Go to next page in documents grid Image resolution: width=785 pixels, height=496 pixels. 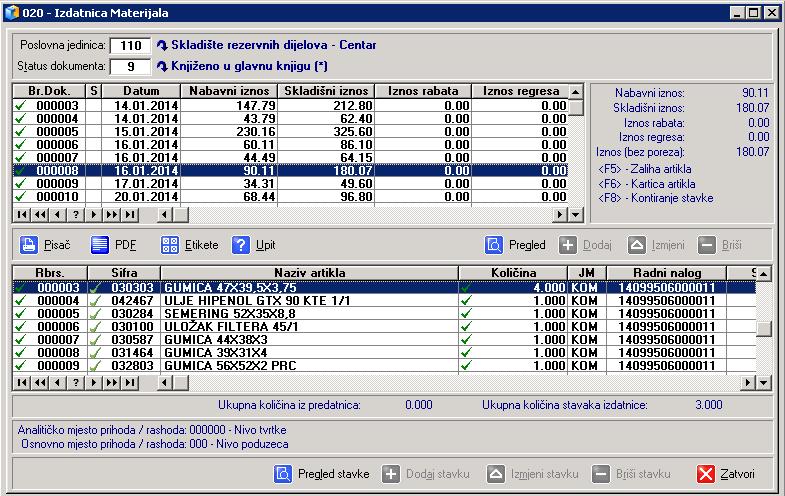coord(112,215)
